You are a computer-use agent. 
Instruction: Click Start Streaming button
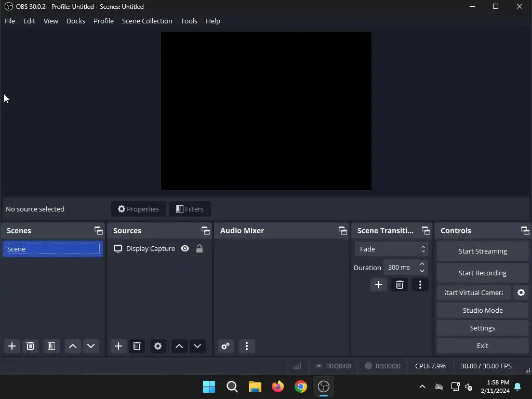[x=483, y=251]
